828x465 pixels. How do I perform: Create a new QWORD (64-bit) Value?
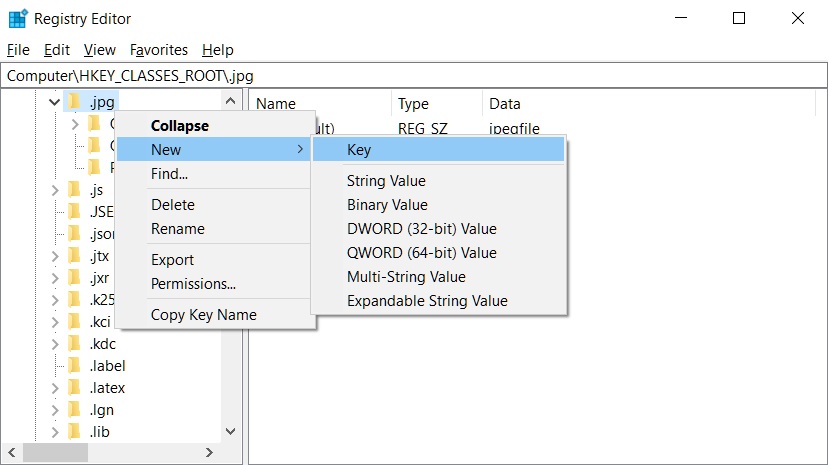click(x=439, y=253)
